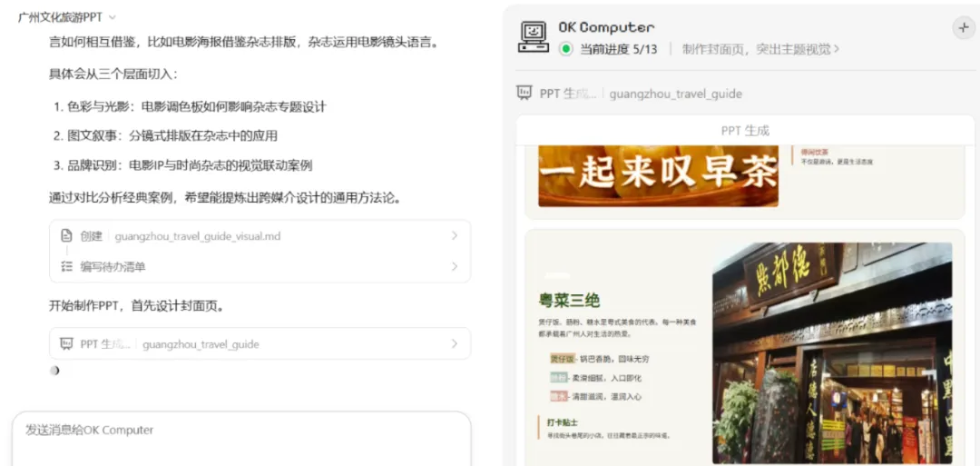Open the 广州文化旅游PPT title dropdown
Viewport: 980px width, 466px height.
(112, 17)
